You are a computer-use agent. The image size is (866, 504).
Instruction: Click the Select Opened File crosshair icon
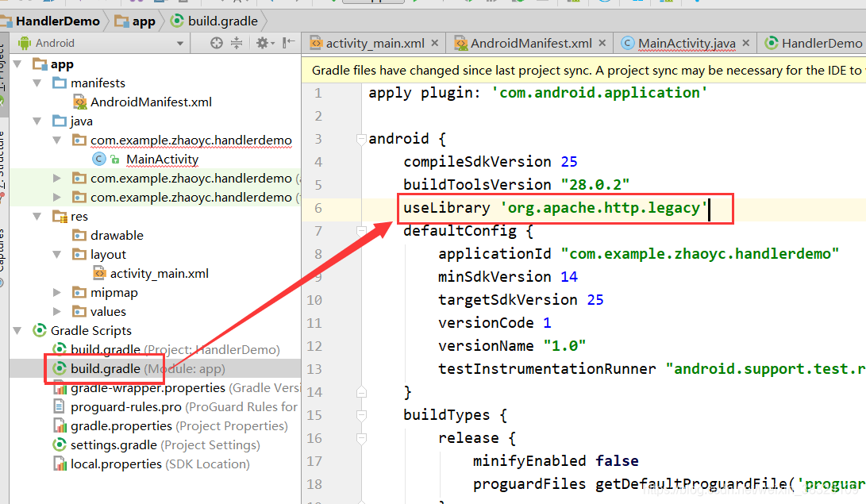[216, 44]
